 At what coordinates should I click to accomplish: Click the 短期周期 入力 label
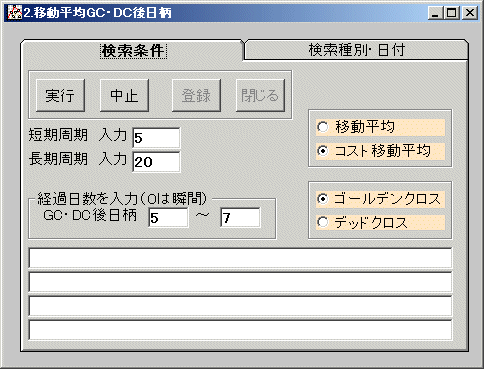78,135
